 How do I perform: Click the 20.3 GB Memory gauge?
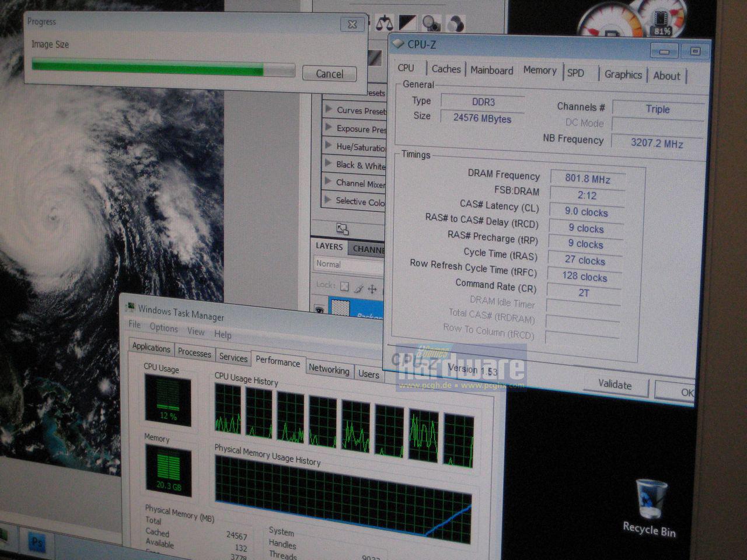[x=168, y=470]
